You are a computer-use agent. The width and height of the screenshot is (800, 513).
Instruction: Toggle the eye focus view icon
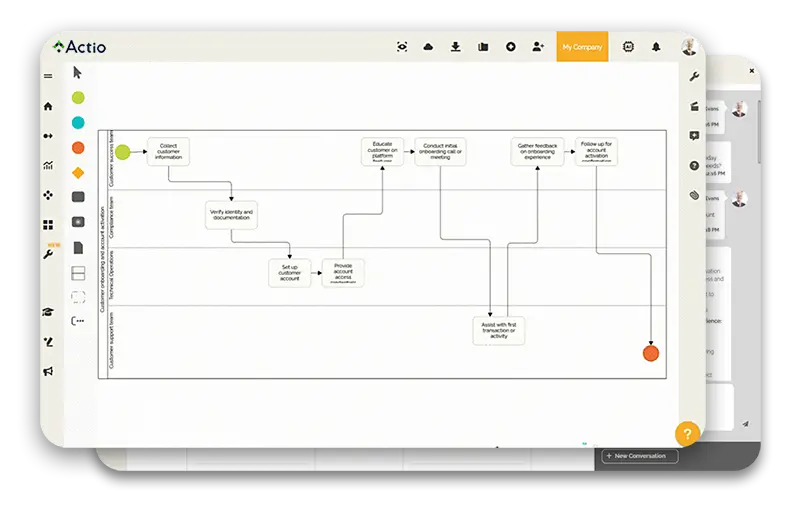point(402,47)
